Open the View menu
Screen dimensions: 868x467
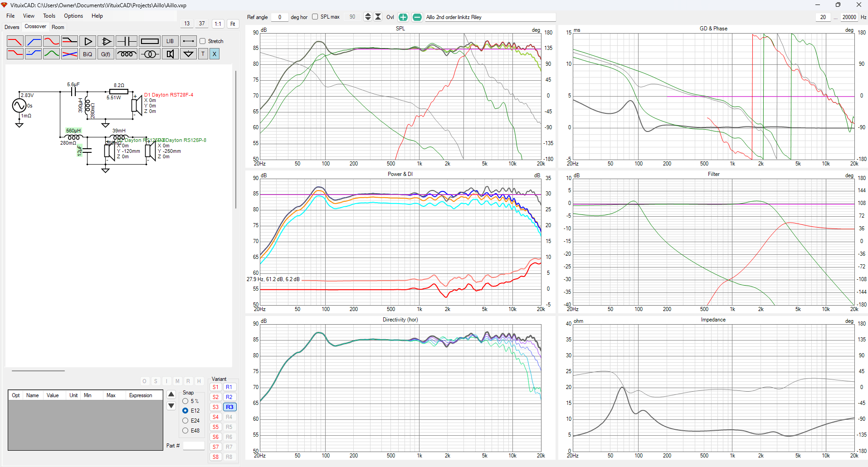pyautogui.click(x=29, y=16)
